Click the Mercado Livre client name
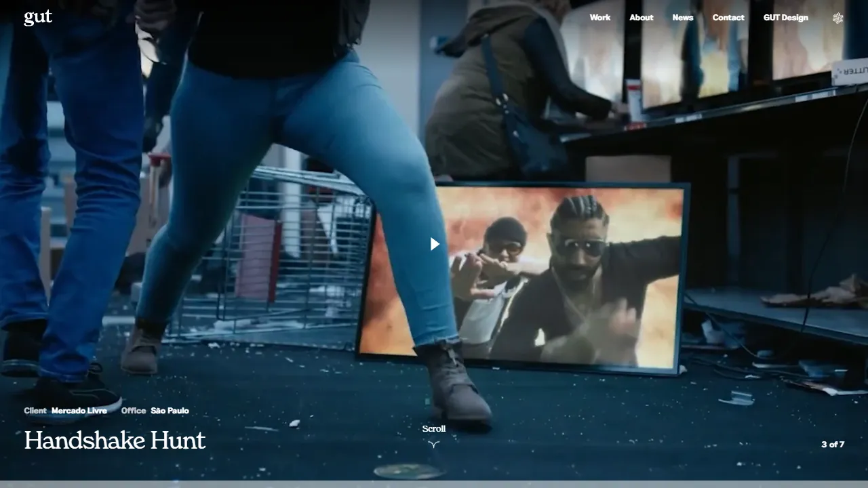Image resolution: width=868 pixels, height=488 pixels. [x=79, y=411]
